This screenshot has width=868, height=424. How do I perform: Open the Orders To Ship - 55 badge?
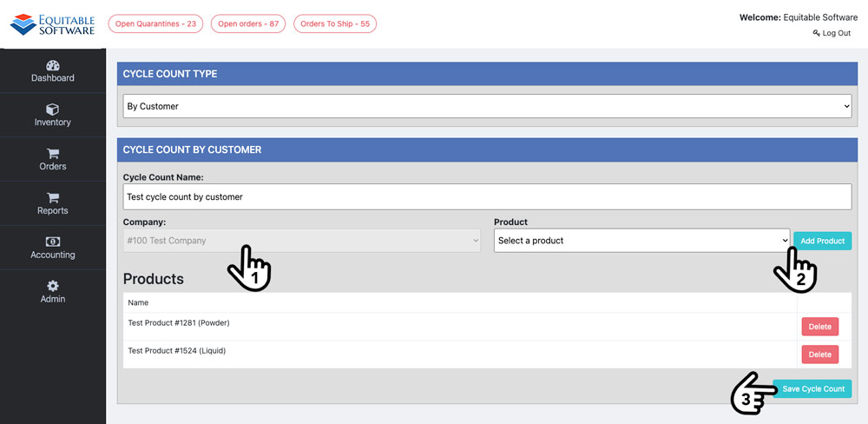click(x=335, y=23)
